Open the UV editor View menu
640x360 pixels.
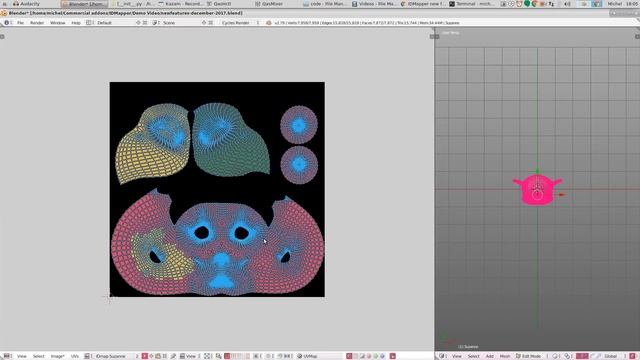tap(22, 356)
